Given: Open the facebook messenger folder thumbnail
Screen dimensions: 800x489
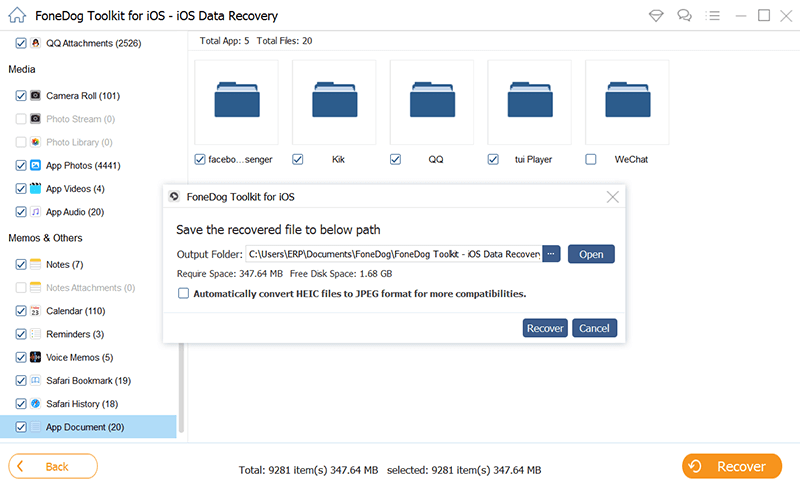Looking at the screenshot, I should tap(237, 102).
